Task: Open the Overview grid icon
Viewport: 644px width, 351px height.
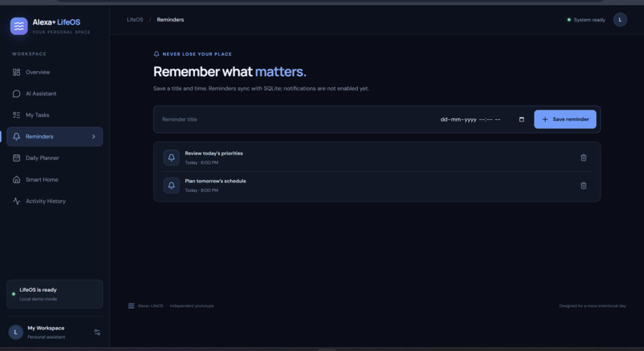Action: pyautogui.click(x=17, y=72)
